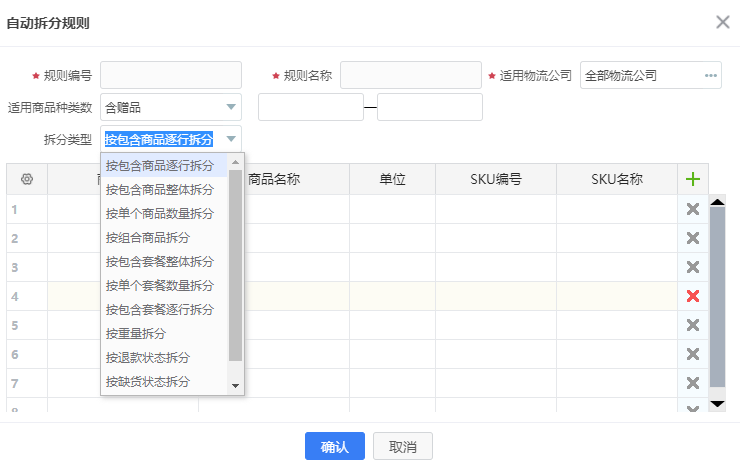Viewport: 740px width, 467px height.
Task: Focus the minimum product count field
Action: point(311,107)
